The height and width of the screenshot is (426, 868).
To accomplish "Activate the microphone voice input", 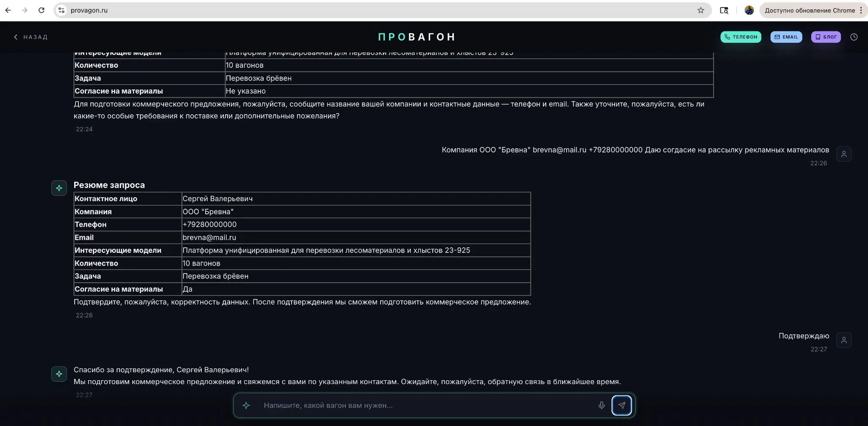I will coord(601,405).
